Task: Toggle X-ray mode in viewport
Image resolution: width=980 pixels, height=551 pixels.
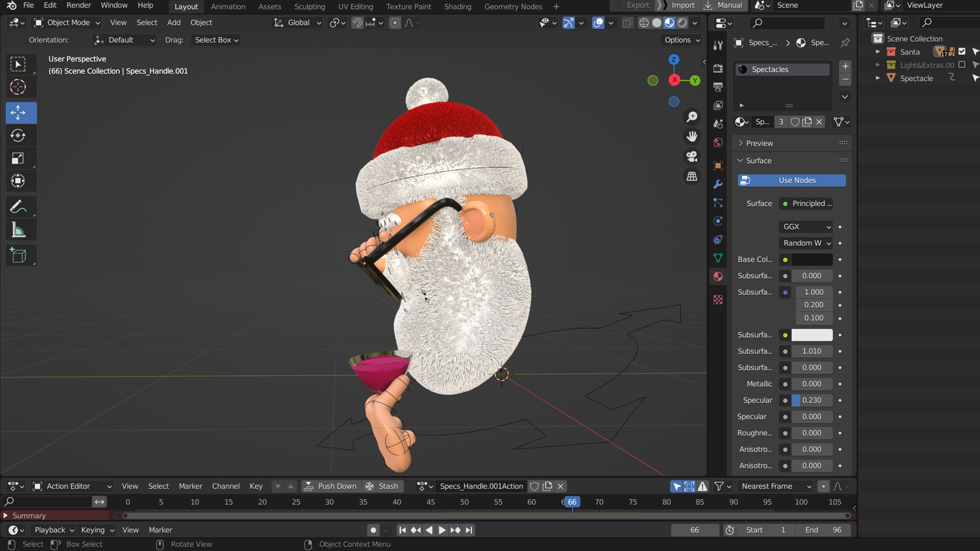Action: [627, 23]
